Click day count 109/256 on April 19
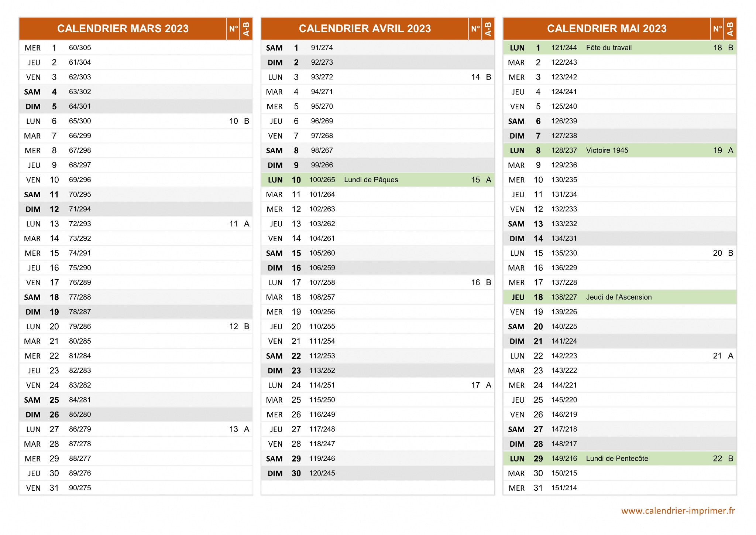Image resolution: width=756 pixels, height=535 pixels. click(322, 312)
